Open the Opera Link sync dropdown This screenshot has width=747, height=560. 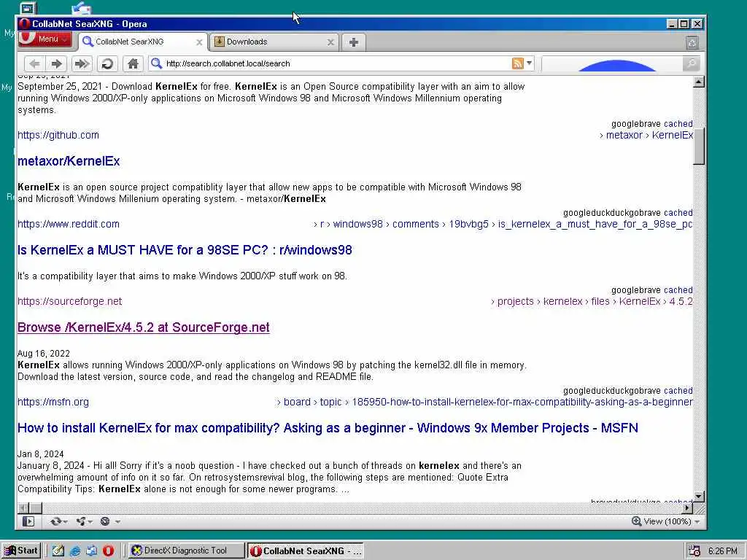tap(59, 521)
